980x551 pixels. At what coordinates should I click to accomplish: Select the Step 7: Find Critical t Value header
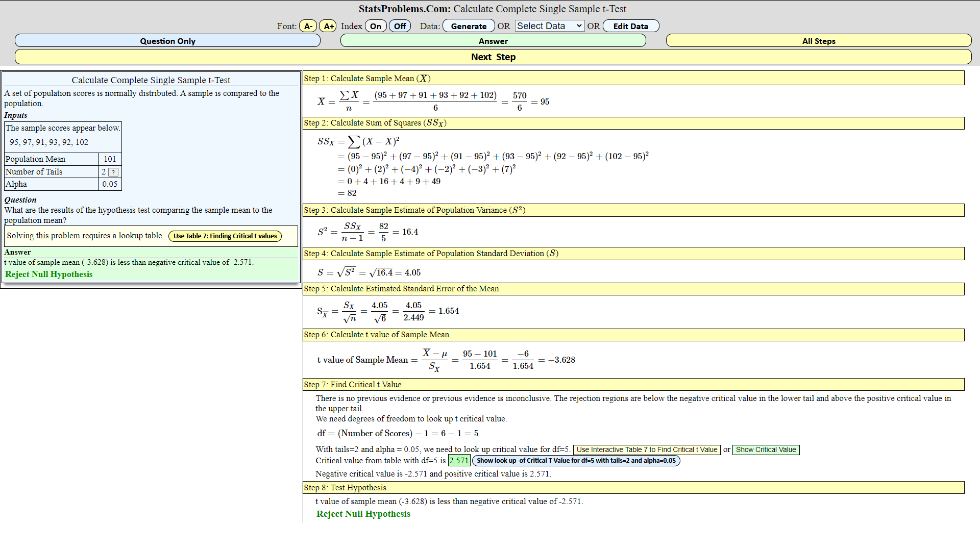[x=633, y=385]
